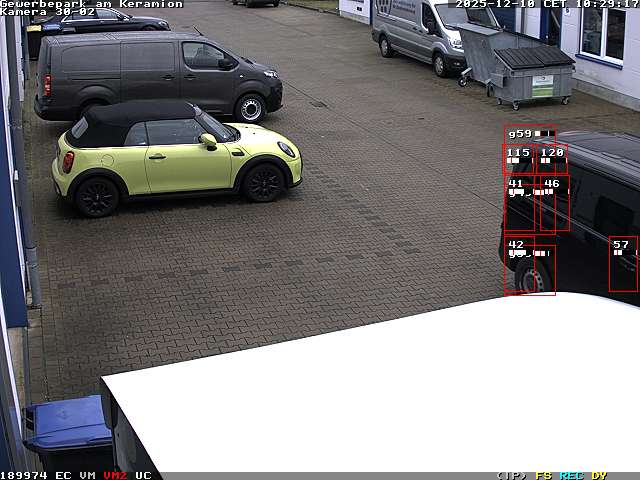The height and width of the screenshot is (480, 640).
Task: Click the Kamera 30-02 label
Action: coord(48,12)
